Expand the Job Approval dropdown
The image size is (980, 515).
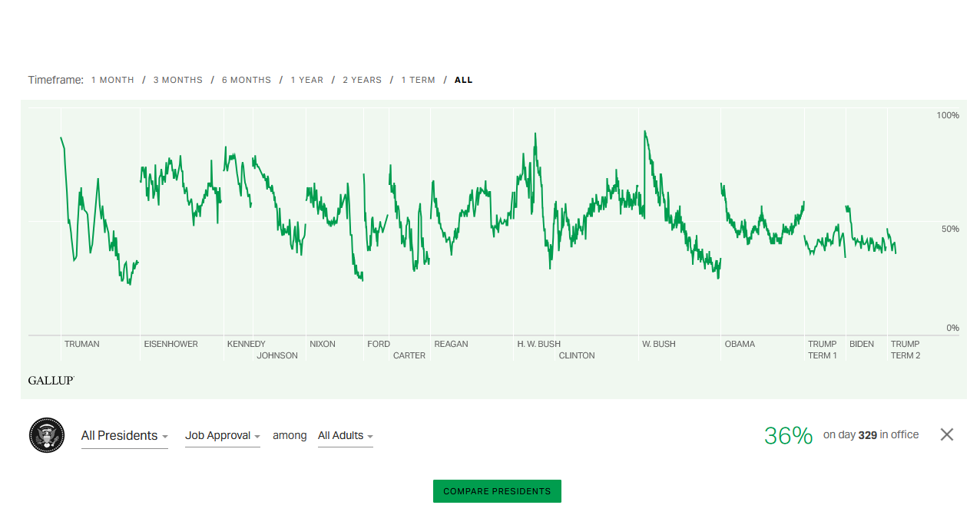point(222,436)
